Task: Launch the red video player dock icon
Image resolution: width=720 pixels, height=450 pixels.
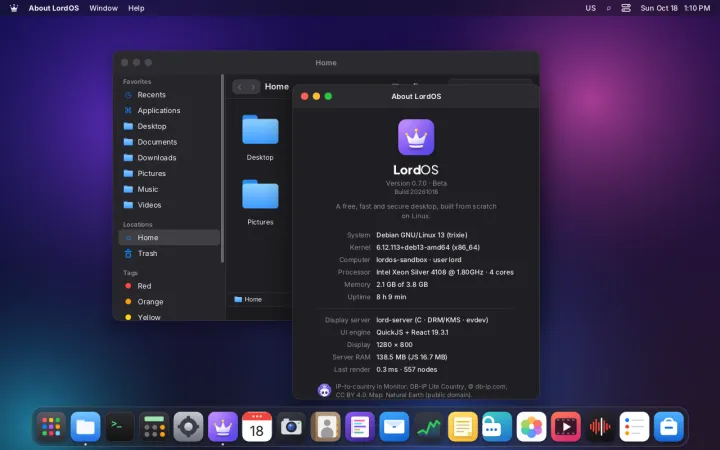Action: (565, 427)
